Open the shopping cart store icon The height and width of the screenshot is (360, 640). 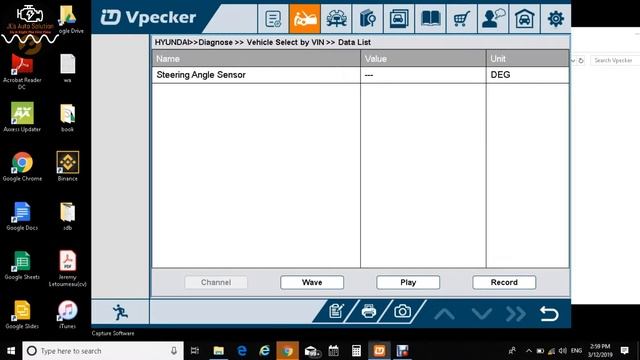[x=462, y=19]
